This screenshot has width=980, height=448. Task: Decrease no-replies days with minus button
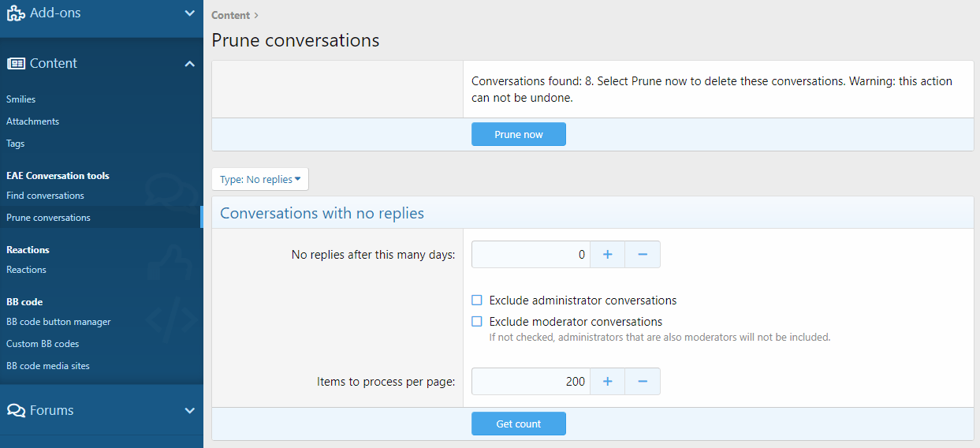pos(643,255)
